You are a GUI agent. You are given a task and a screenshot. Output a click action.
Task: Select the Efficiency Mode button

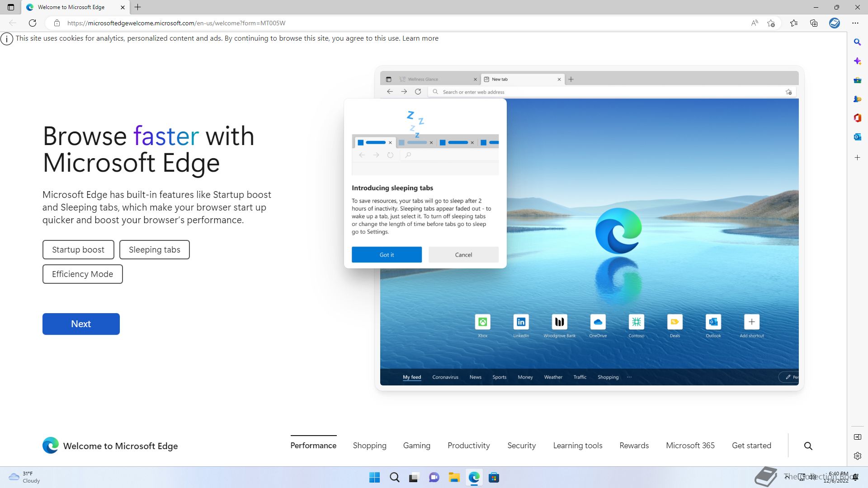83,274
